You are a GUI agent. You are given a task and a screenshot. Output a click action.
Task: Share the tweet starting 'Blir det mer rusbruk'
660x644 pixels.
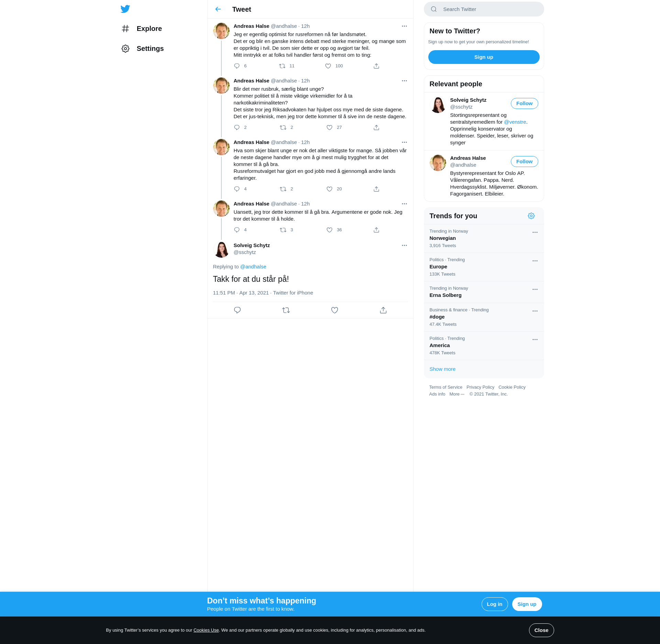(376, 127)
